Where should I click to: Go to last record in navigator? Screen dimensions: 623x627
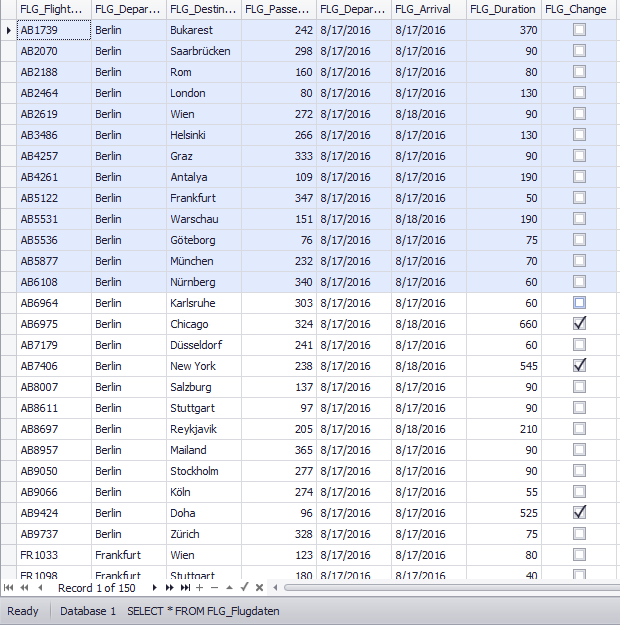click(x=185, y=588)
